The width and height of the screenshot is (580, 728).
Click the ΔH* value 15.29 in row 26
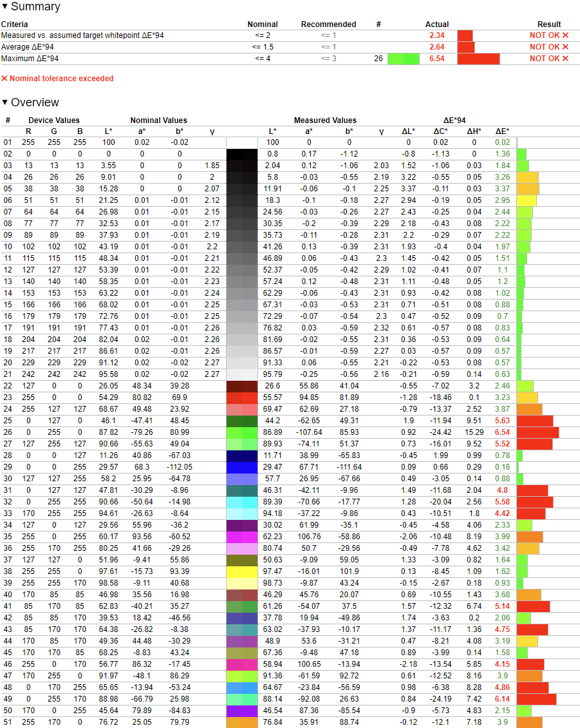point(474,432)
